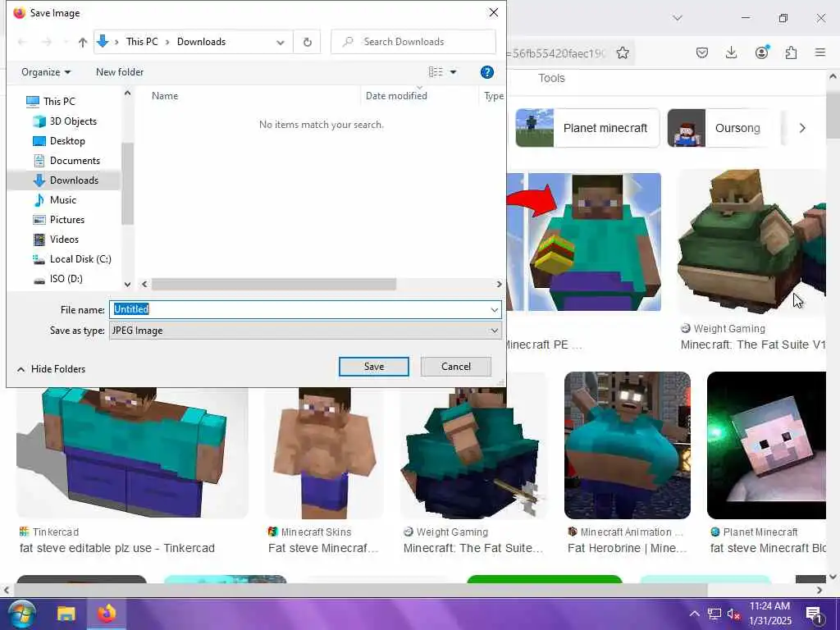Open Planet Minecraft pig head image
The width and height of the screenshot is (840, 630).
766,445
